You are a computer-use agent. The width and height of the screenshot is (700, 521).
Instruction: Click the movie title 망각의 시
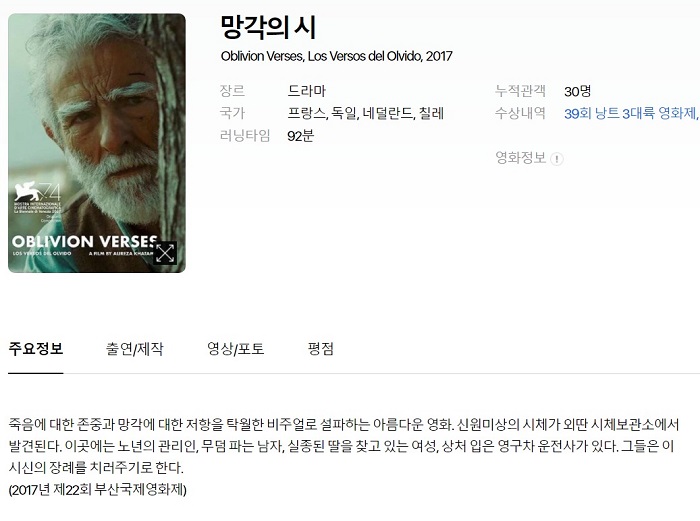[x=268, y=27]
